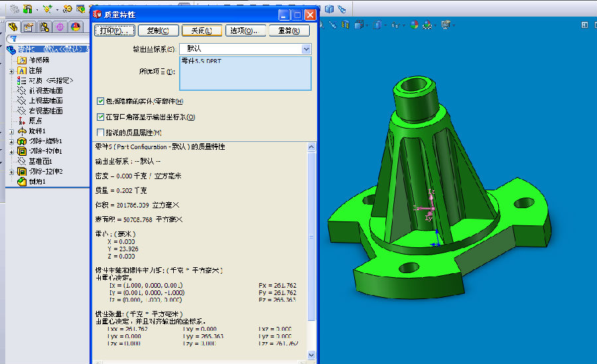Open the PropertyManager tab icon
This screenshot has height=364, width=597.
click(29, 27)
